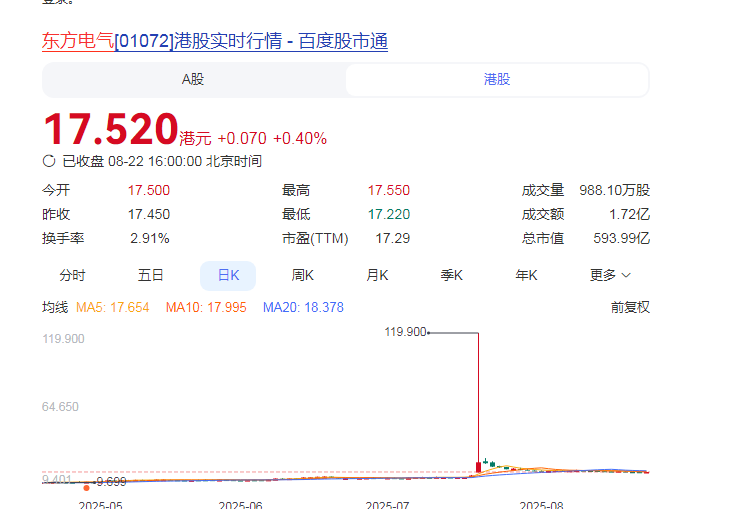Screen dimensions: 734x509
Task: Click the 64.650 y-axis label
Action: (60, 406)
